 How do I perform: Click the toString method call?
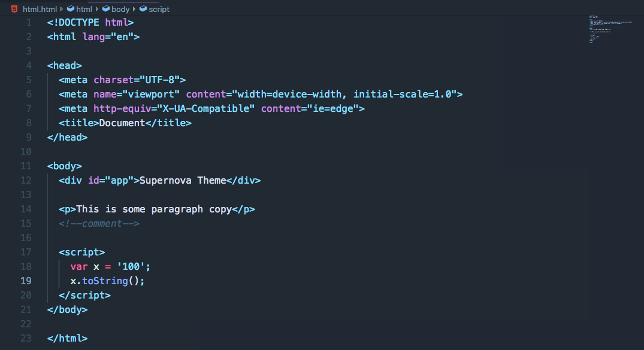(105, 281)
